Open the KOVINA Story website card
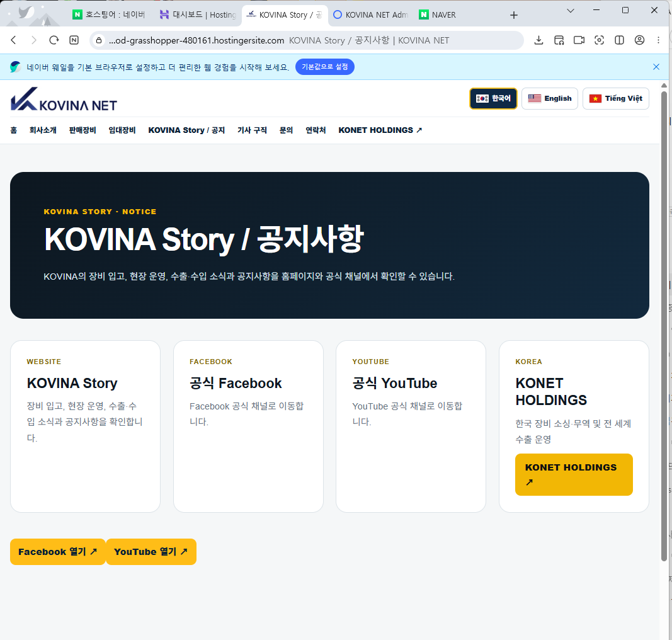 point(85,426)
